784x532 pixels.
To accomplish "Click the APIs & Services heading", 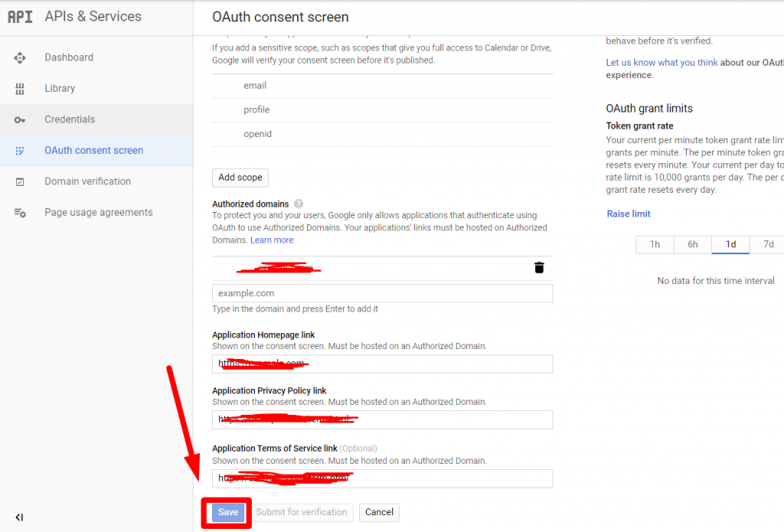I will coord(93,17).
